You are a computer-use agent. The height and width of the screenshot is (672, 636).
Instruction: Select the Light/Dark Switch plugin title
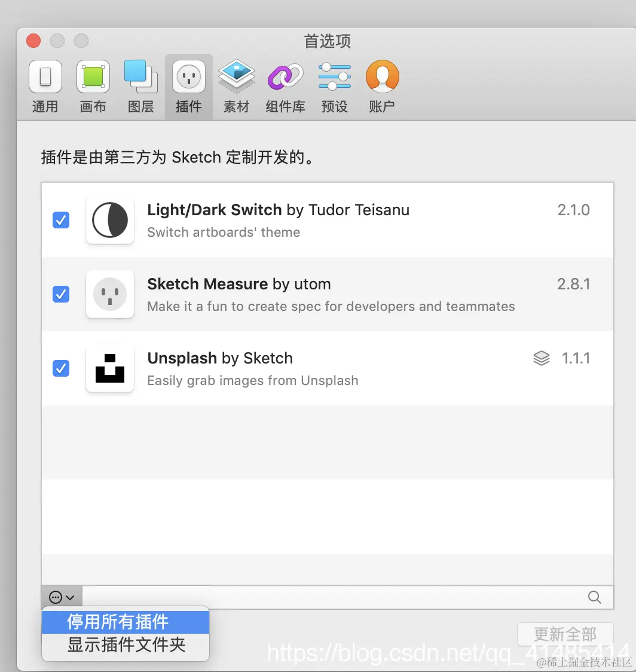point(278,210)
